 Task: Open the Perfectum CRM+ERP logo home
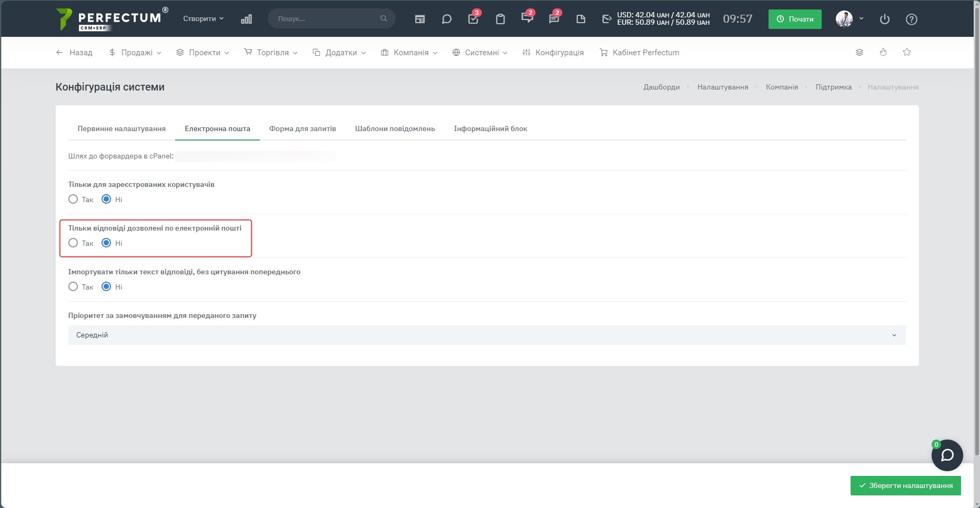tap(112, 19)
